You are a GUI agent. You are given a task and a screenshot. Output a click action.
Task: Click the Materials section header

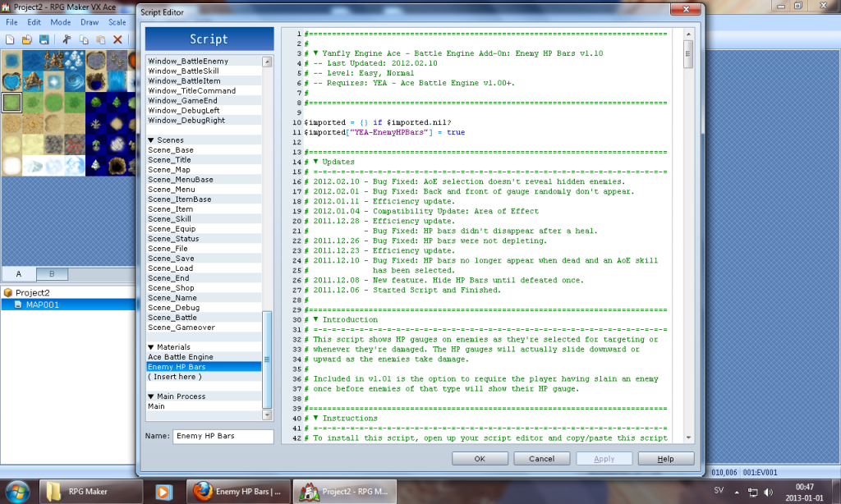pyautogui.click(x=204, y=347)
